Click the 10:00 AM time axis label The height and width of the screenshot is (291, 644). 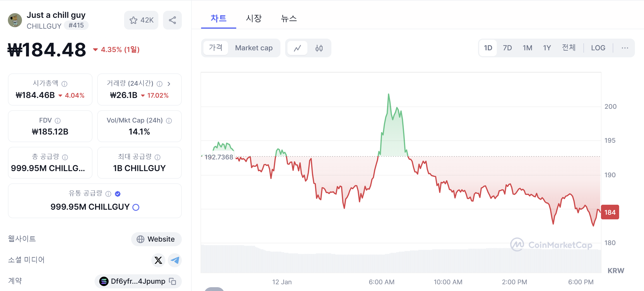[x=448, y=282]
